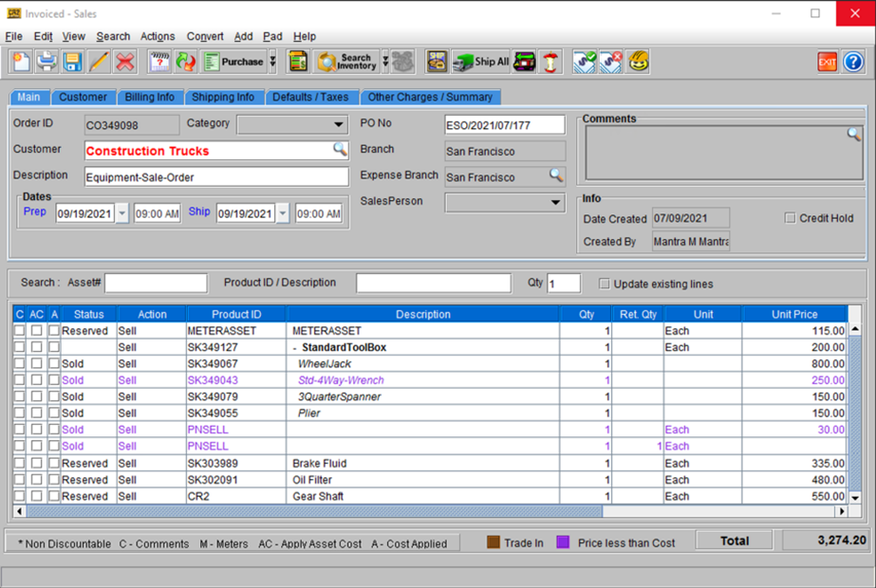The width and height of the screenshot is (876, 588).
Task: Click the eaten apple core icon
Action: 550,62
